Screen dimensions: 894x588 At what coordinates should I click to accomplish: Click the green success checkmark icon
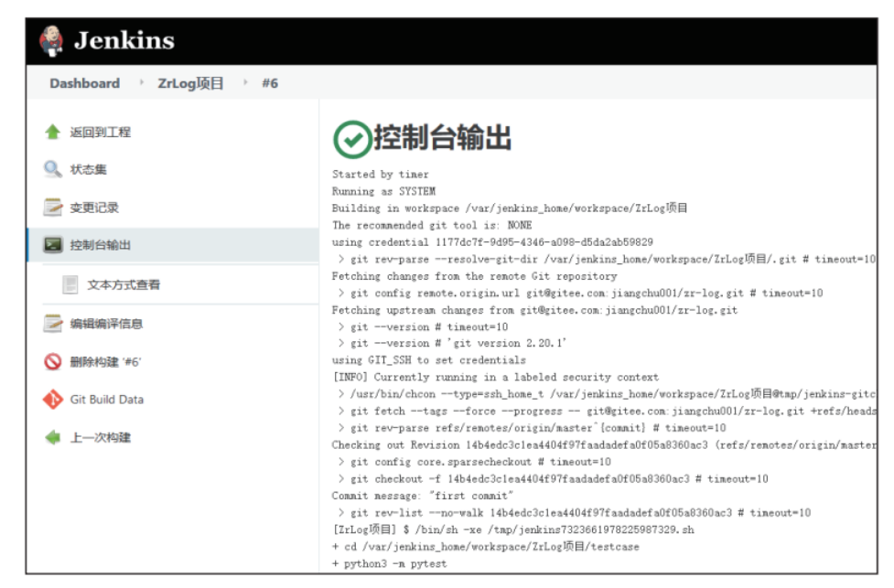click(x=352, y=139)
